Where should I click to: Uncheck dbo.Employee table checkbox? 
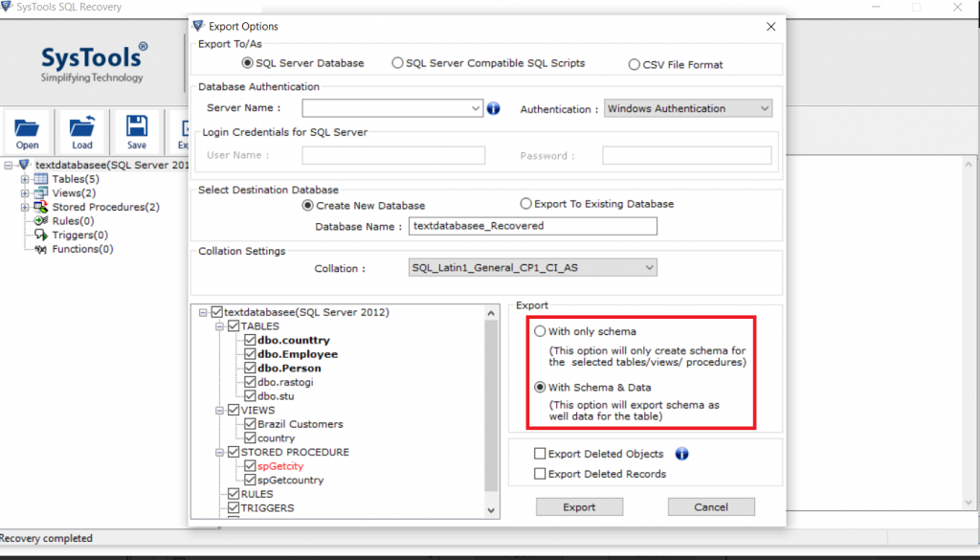pos(250,354)
